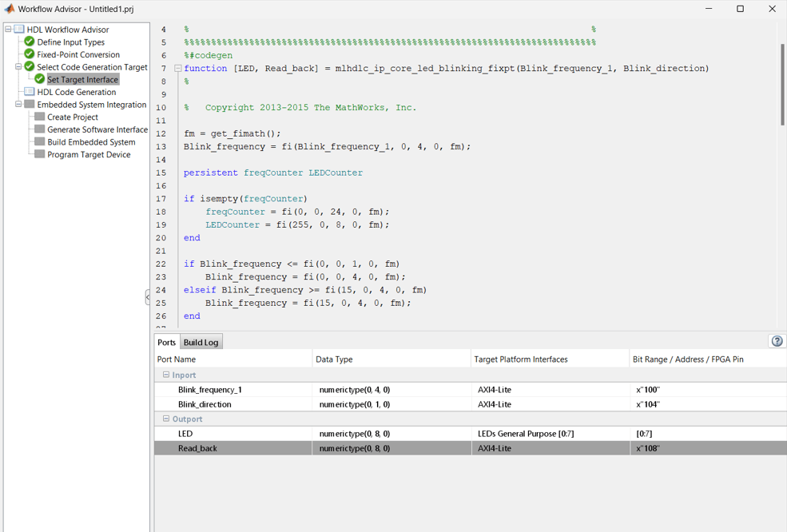787x532 pixels.
Task: Open interface dropdown for Blink_frequency_1 port
Action: [550, 390]
